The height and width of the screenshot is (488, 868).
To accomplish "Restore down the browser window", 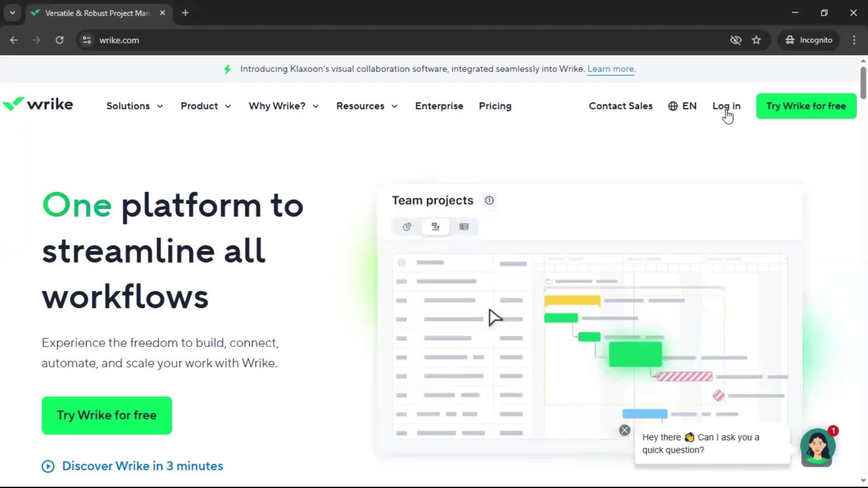I will [x=824, y=13].
